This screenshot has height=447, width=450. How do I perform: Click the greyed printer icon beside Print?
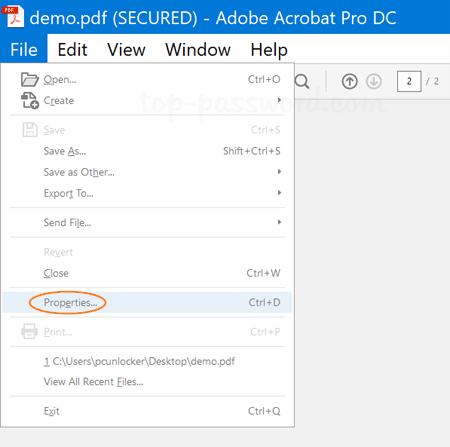pyautogui.click(x=29, y=331)
